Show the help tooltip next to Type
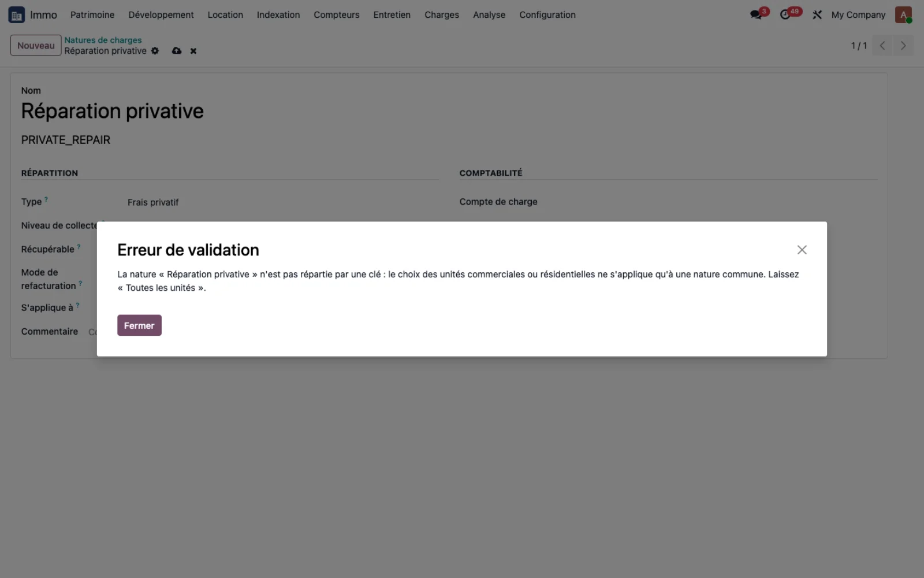The height and width of the screenshot is (578, 924). point(46,199)
